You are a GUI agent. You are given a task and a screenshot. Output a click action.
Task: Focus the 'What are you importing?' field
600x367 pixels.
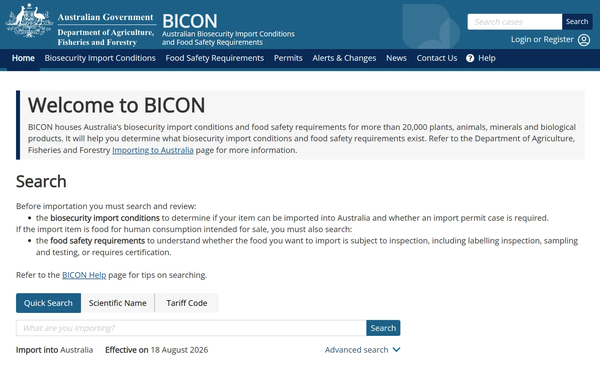pos(191,328)
